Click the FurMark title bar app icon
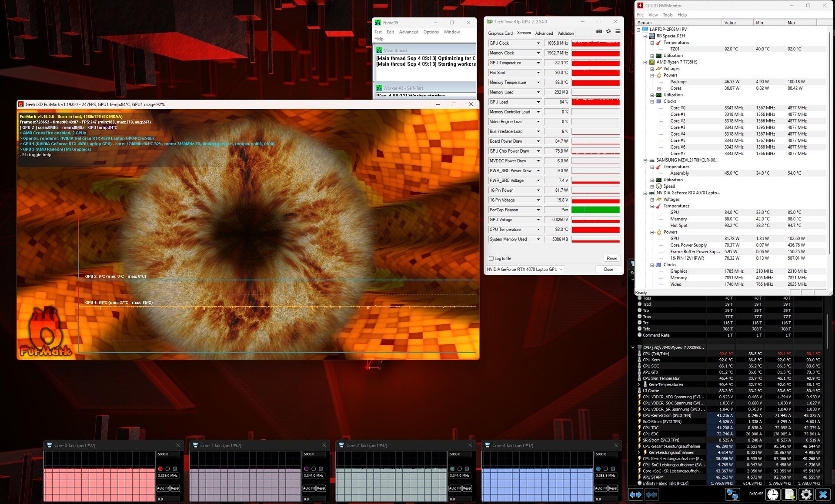Screen dimensions: 835x504 tap(20, 104)
